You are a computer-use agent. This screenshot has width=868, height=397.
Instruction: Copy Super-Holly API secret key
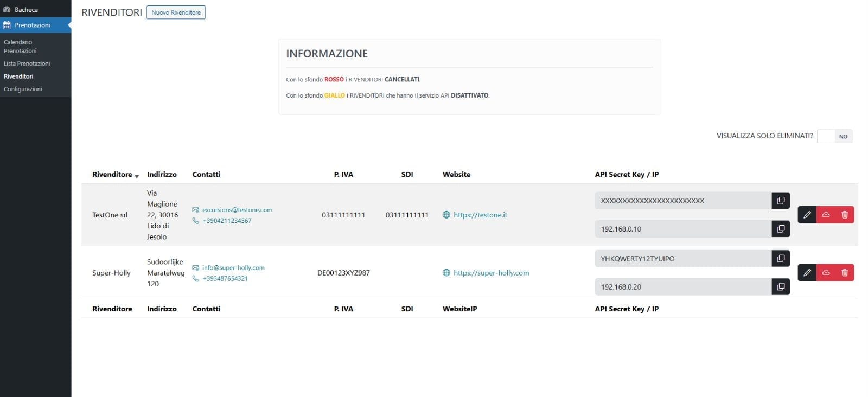point(781,259)
